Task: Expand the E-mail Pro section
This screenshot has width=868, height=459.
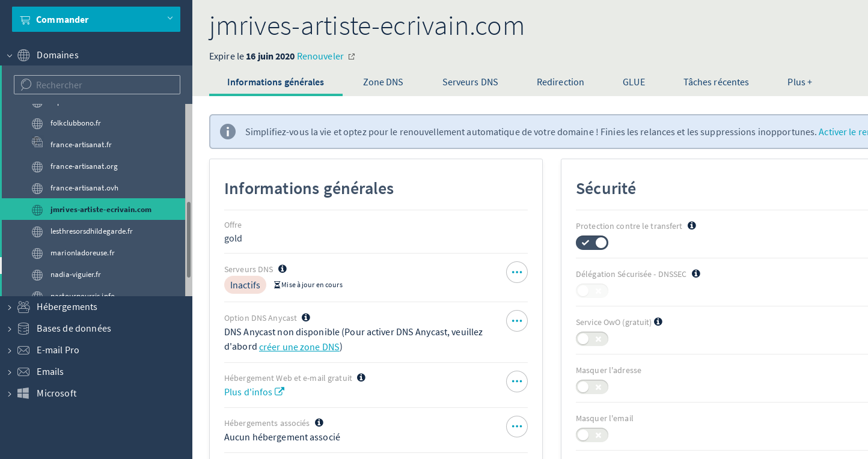Action: click(x=10, y=350)
